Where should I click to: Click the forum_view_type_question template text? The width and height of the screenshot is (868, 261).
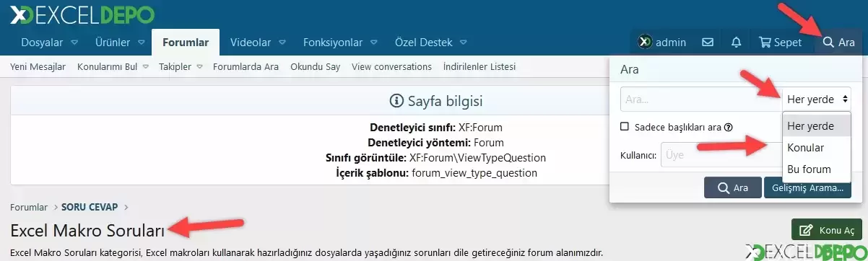tap(474, 173)
